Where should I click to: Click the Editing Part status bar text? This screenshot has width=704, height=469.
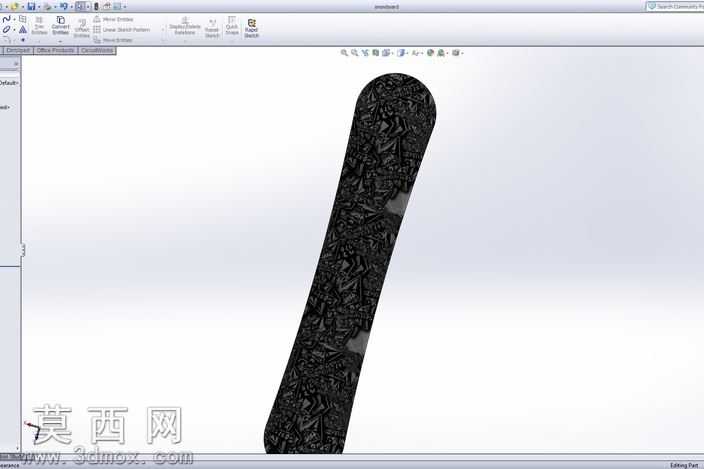coord(684,465)
